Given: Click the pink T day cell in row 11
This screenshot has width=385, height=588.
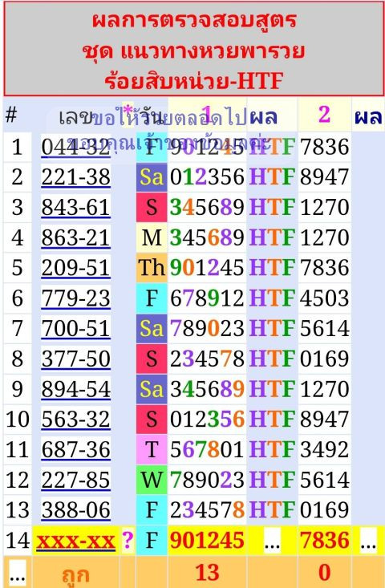Looking at the screenshot, I should (152, 449).
